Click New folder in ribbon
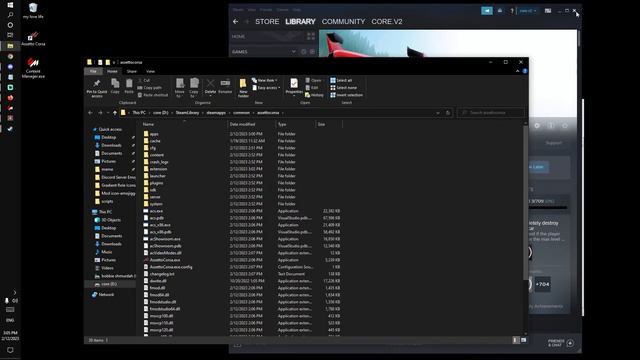The image size is (640, 360). (243, 88)
